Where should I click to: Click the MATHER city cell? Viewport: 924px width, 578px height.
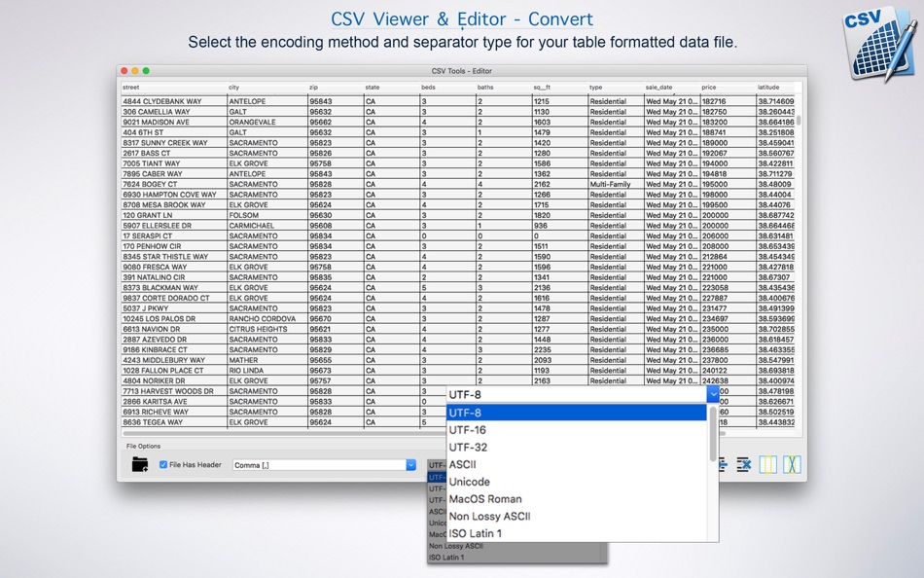pyautogui.click(x=267, y=360)
